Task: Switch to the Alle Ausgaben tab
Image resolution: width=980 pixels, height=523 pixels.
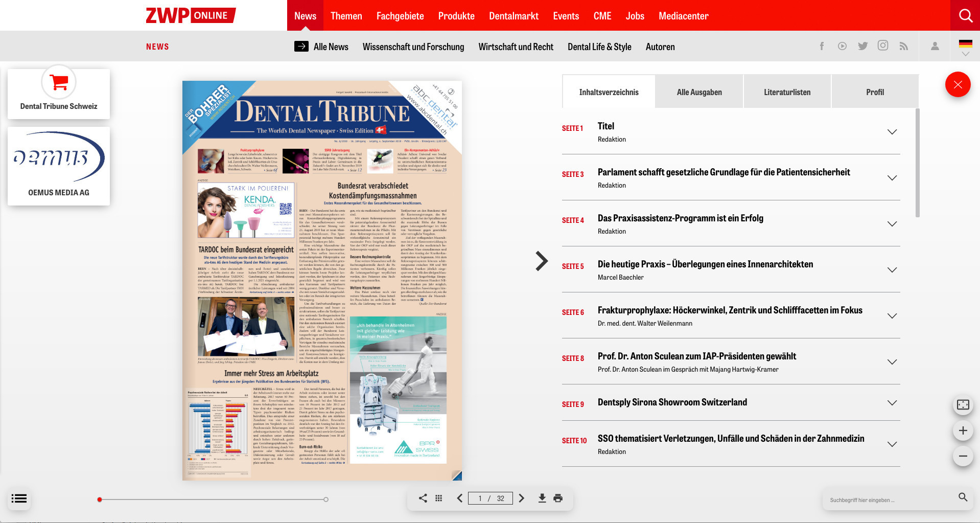Action: (699, 92)
